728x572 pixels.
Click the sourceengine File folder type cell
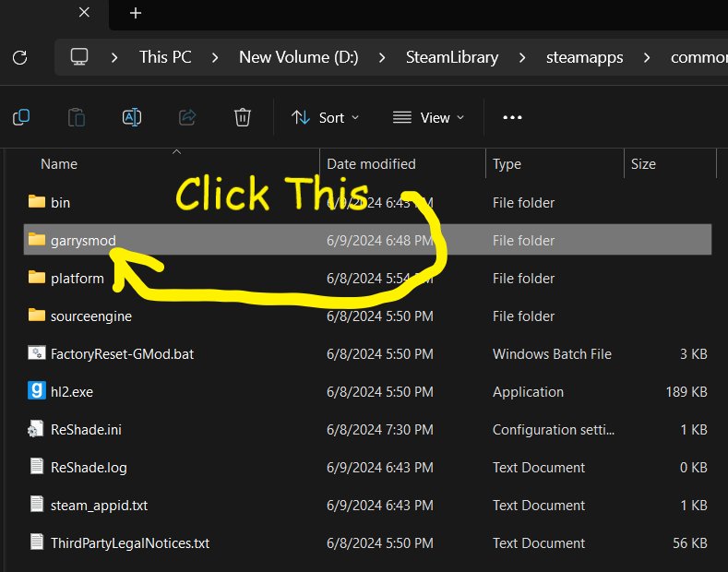click(x=523, y=316)
